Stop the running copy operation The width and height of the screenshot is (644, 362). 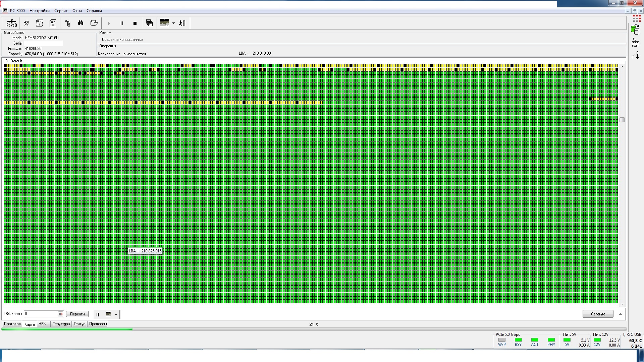(135, 23)
